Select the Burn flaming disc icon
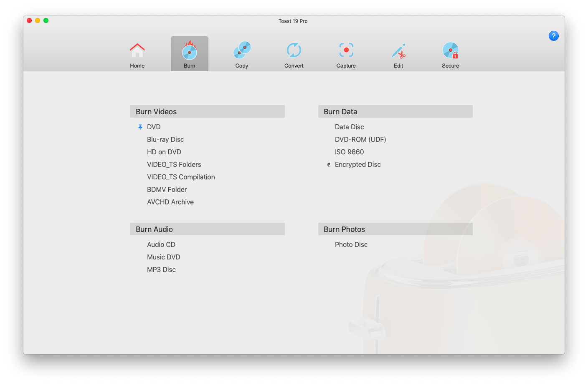This screenshot has height=385, width=588. click(189, 50)
